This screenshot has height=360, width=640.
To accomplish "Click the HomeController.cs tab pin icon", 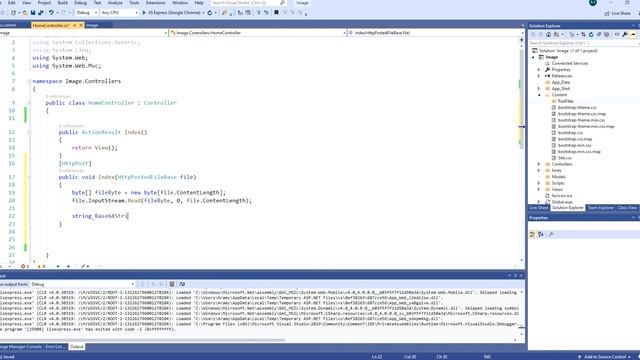I will click(75, 25).
